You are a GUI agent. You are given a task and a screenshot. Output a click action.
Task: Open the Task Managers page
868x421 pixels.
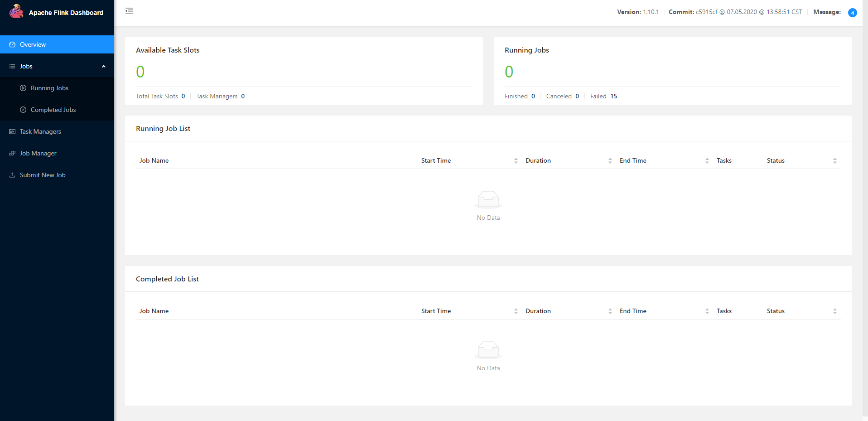coord(40,131)
